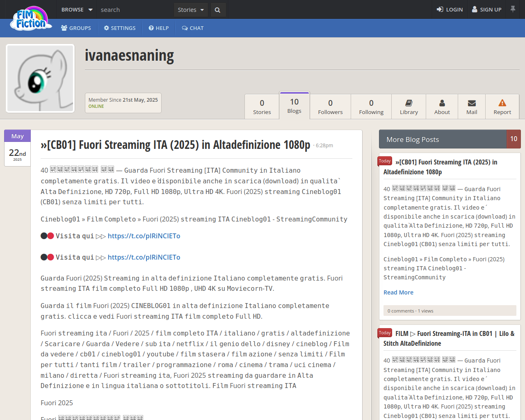
Task: Open the main blog post title Fuori Streaming
Action: point(176,145)
